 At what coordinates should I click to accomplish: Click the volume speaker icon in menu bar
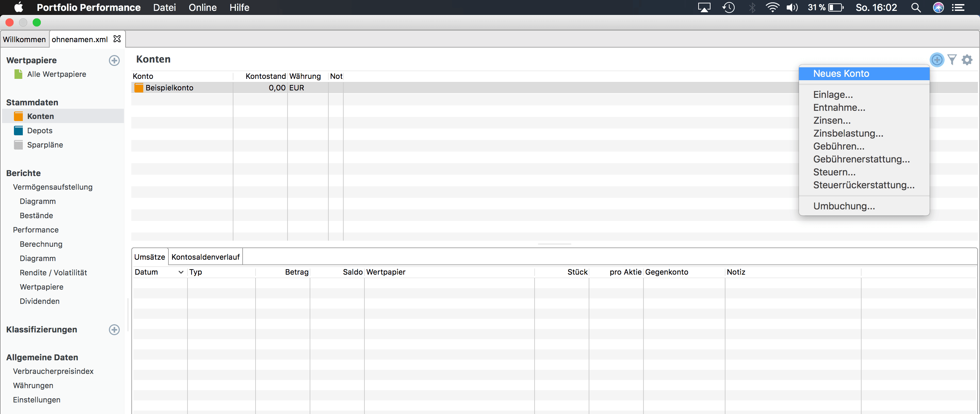point(792,7)
